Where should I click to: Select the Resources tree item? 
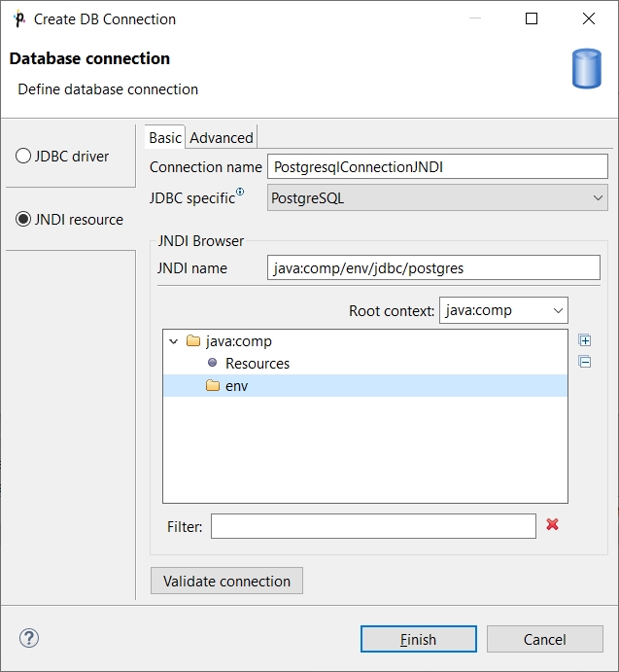point(257,364)
